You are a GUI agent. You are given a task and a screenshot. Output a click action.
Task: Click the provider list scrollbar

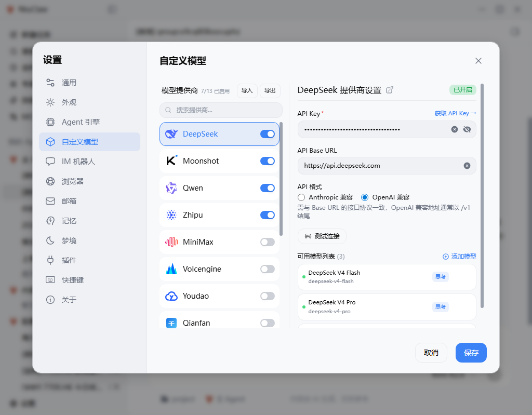click(281, 179)
